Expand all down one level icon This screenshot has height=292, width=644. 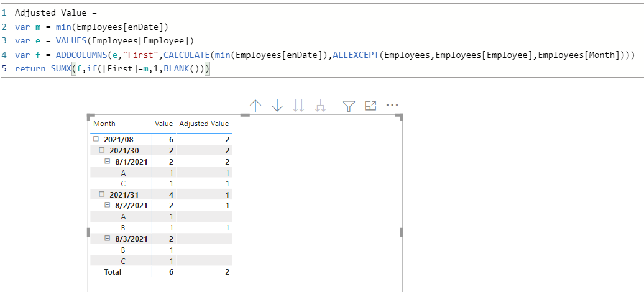point(321,106)
